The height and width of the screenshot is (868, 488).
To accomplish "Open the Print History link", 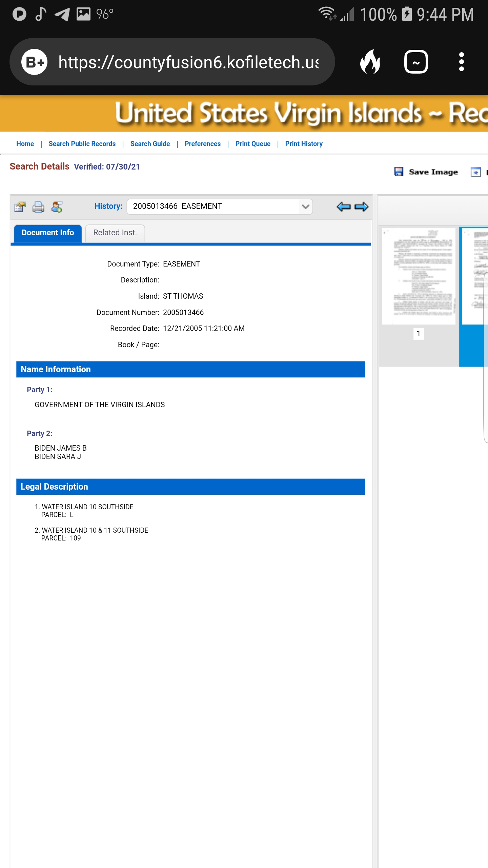I will coord(304,144).
